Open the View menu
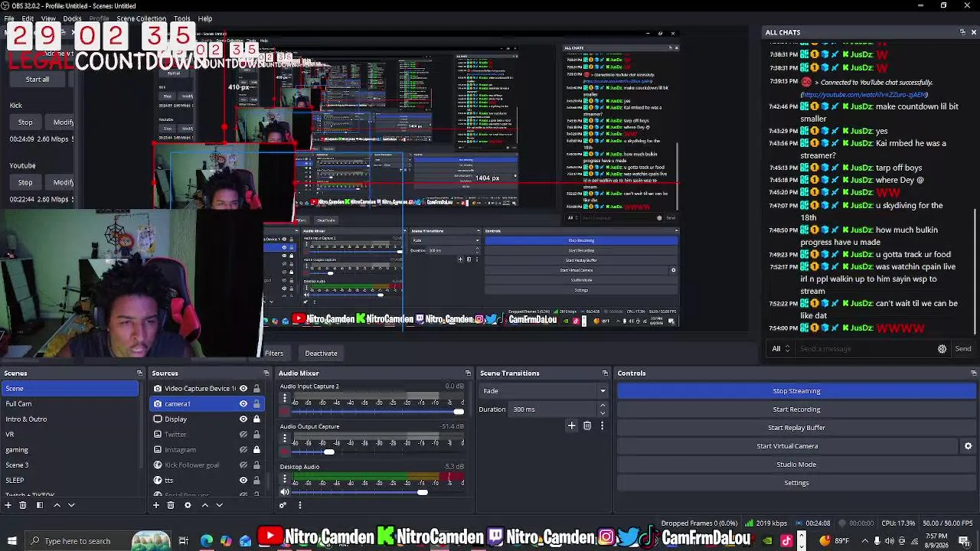 point(48,18)
